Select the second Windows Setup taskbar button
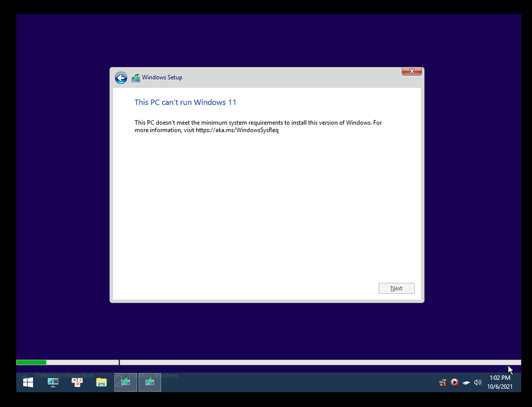Viewport: 532px width, 407px height. pyautogui.click(x=150, y=383)
